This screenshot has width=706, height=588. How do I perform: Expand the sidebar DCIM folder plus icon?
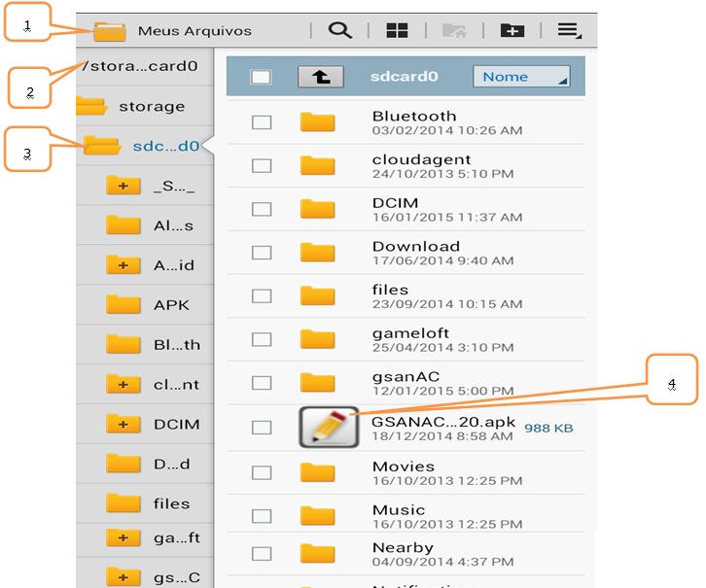pos(124,424)
